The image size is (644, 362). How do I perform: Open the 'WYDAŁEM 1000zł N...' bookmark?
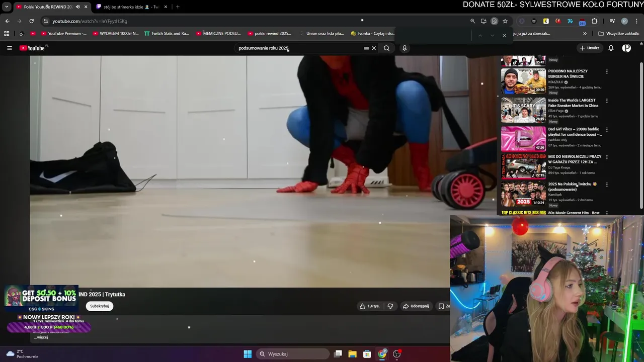pyautogui.click(x=116, y=34)
